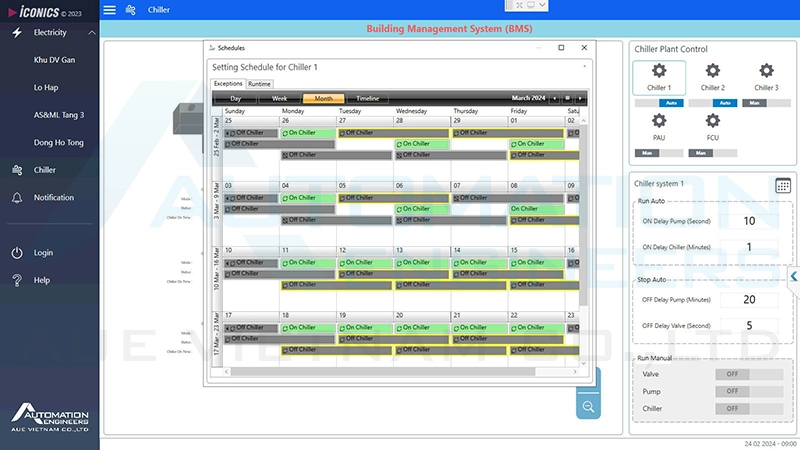Click the Timeline view button
Screen dimensions: 800x450
click(367, 99)
